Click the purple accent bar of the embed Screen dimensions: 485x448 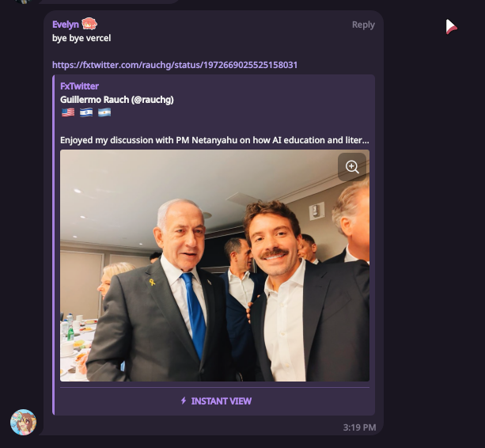point(54,245)
